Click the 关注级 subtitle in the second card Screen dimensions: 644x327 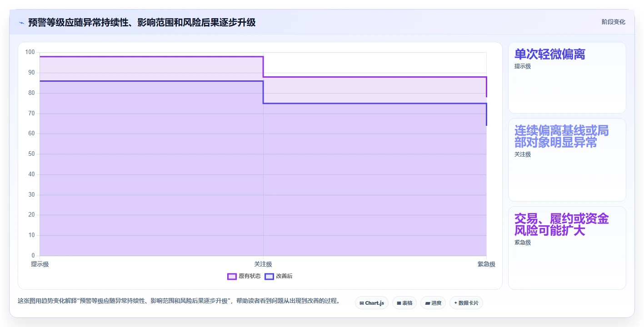click(x=523, y=154)
